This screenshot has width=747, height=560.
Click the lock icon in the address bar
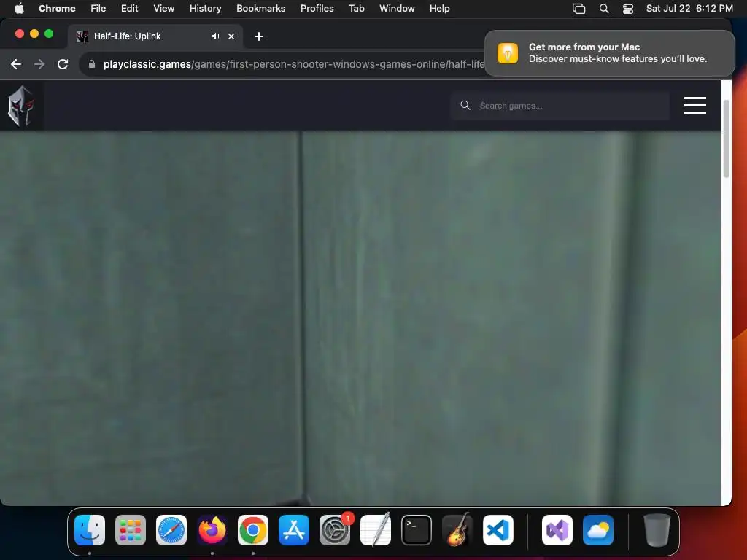pyautogui.click(x=91, y=64)
